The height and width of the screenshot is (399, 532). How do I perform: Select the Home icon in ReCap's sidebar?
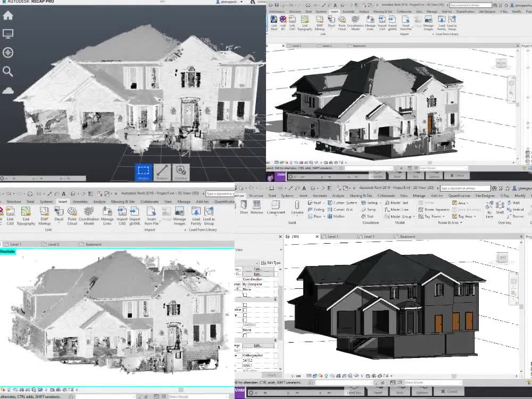[x=8, y=16]
